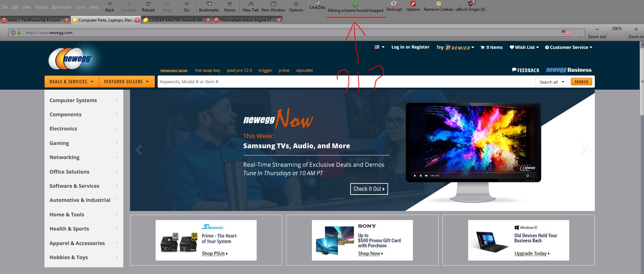Click in the Keywords search field
Screen dimensions: 644x274
[x=346, y=82]
